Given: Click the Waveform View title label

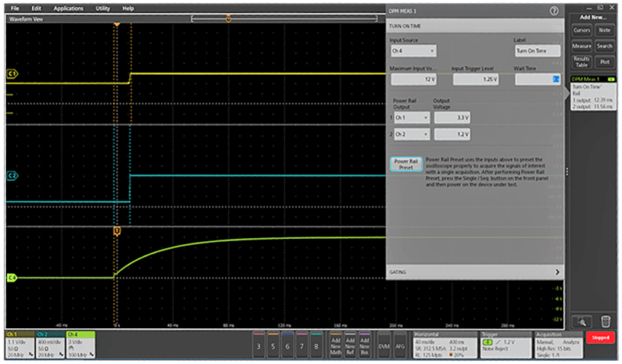Looking at the screenshot, I should pos(26,19).
